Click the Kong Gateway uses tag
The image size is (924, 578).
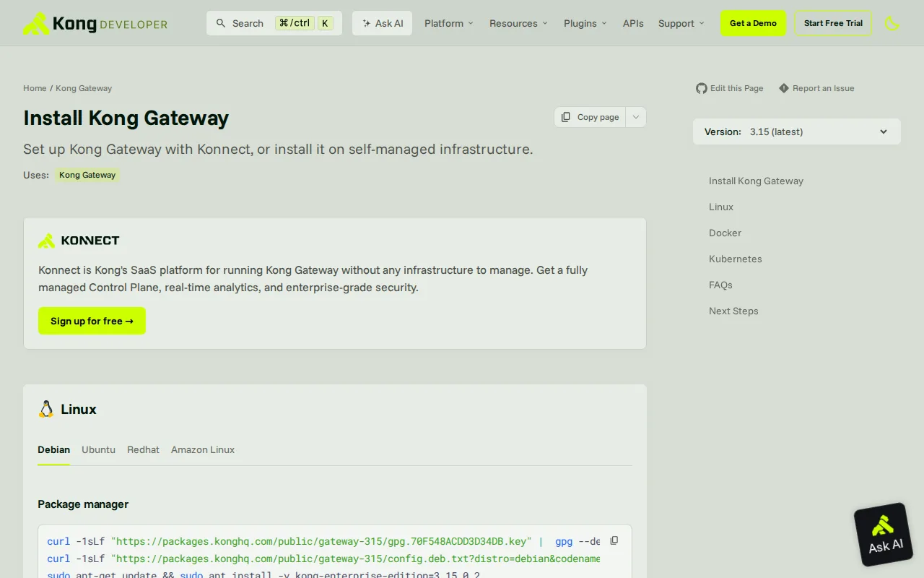(87, 175)
